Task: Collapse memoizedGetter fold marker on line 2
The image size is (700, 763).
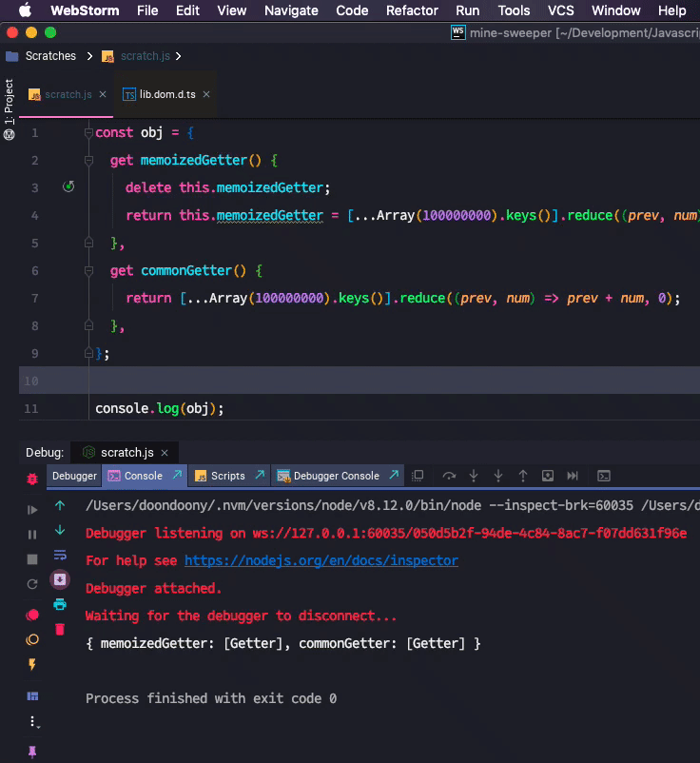Action: click(x=88, y=160)
